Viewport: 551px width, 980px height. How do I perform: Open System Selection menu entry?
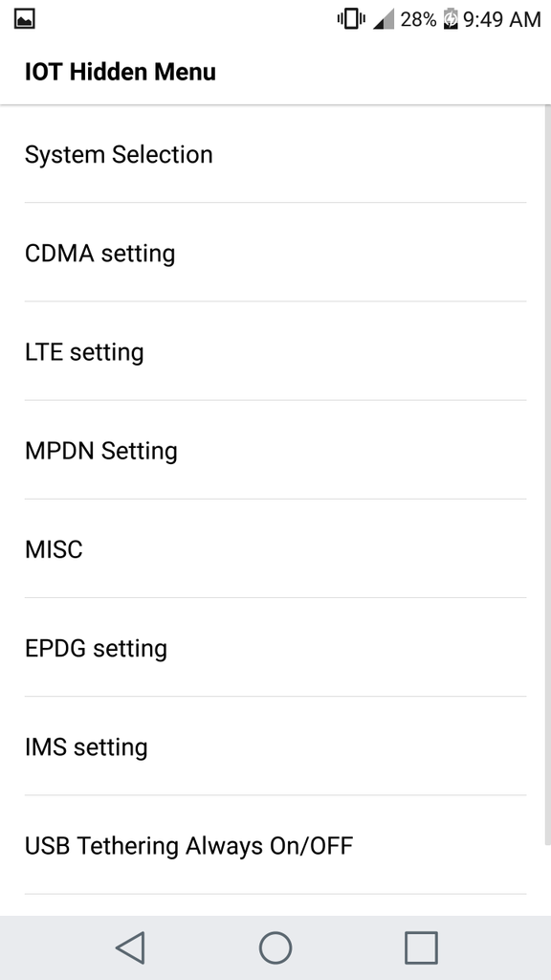click(275, 154)
